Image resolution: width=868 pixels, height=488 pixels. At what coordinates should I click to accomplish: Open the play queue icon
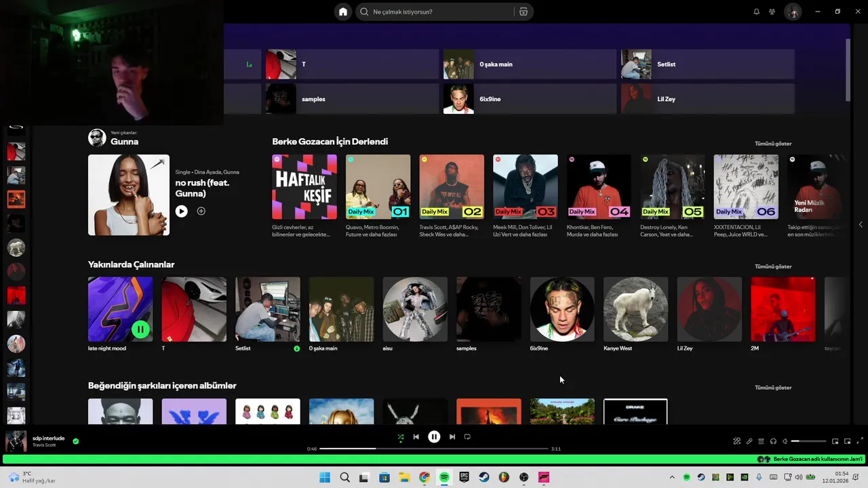pos(761,441)
